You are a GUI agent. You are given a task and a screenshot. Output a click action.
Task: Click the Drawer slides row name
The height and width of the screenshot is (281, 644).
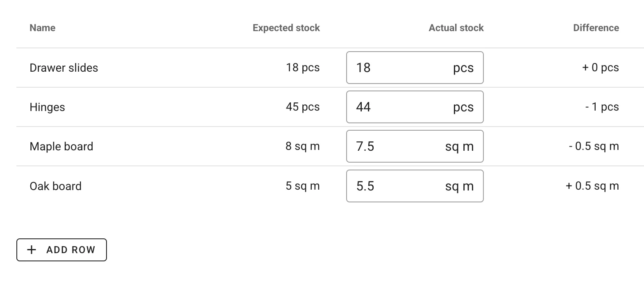pos(64,68)
